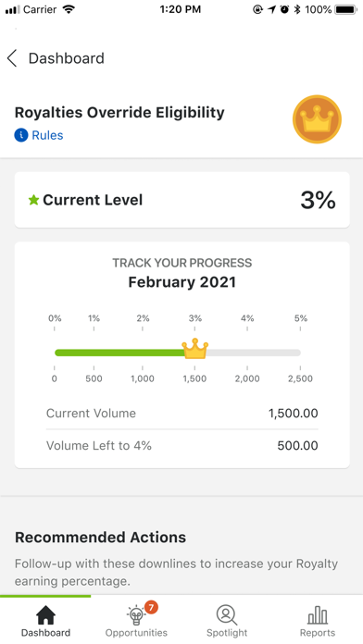Viewport: 363px width, 644px height.
Task: Tap the Volume Left to 4% row
Action: coord(182,446)
